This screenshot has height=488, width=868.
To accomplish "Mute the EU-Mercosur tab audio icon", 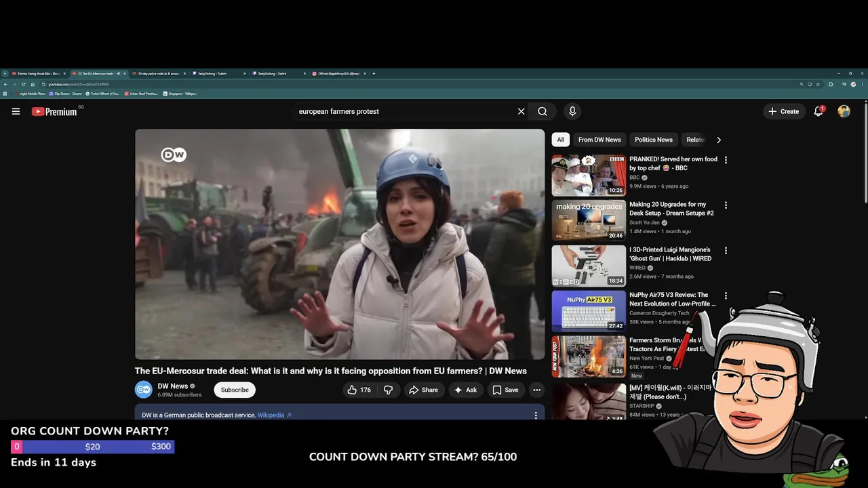I will click(x=118, y=73).
